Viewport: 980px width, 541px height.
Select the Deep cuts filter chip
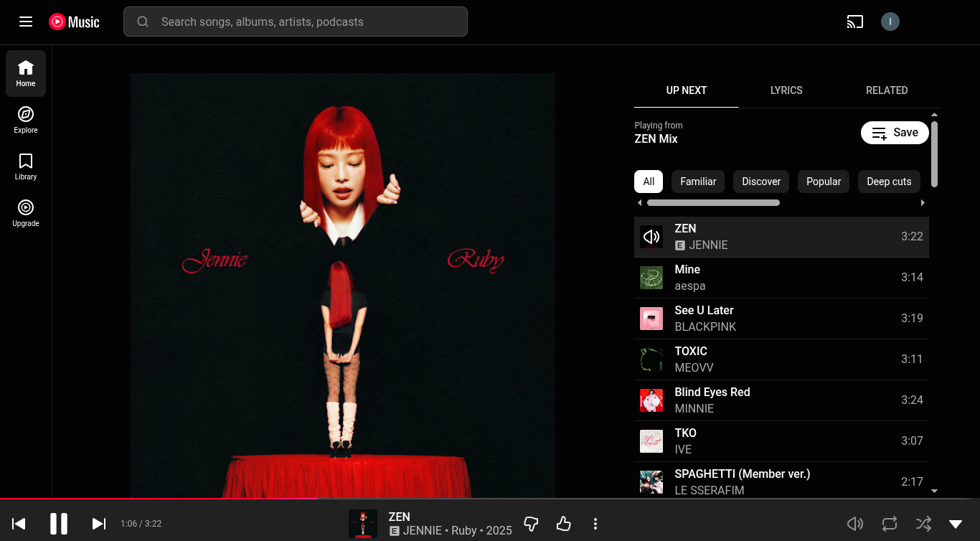889,182
